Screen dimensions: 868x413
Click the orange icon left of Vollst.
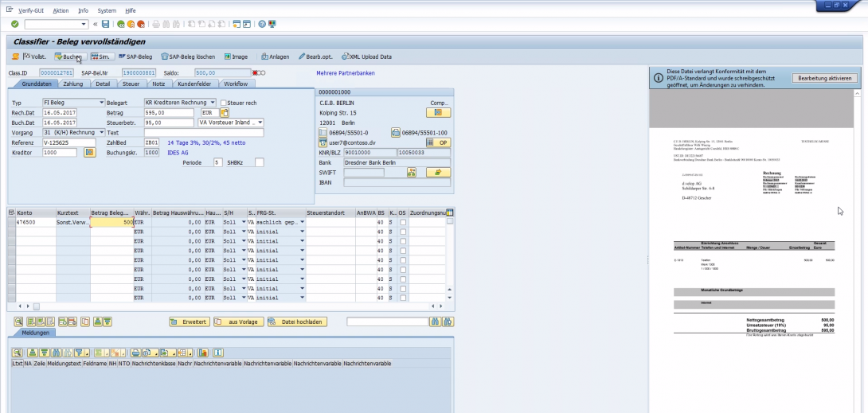(15, 56)
